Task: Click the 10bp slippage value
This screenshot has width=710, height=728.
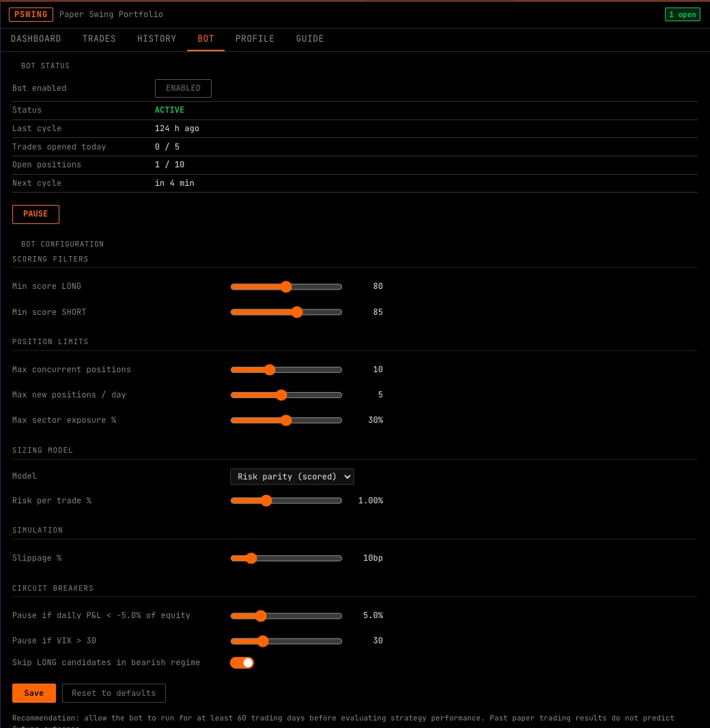Action: [373, 558]
